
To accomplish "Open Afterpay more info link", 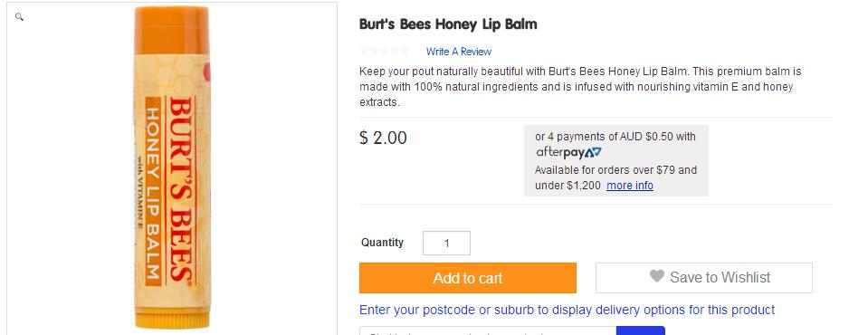I will pyautogui.click(x=630, y=186).
